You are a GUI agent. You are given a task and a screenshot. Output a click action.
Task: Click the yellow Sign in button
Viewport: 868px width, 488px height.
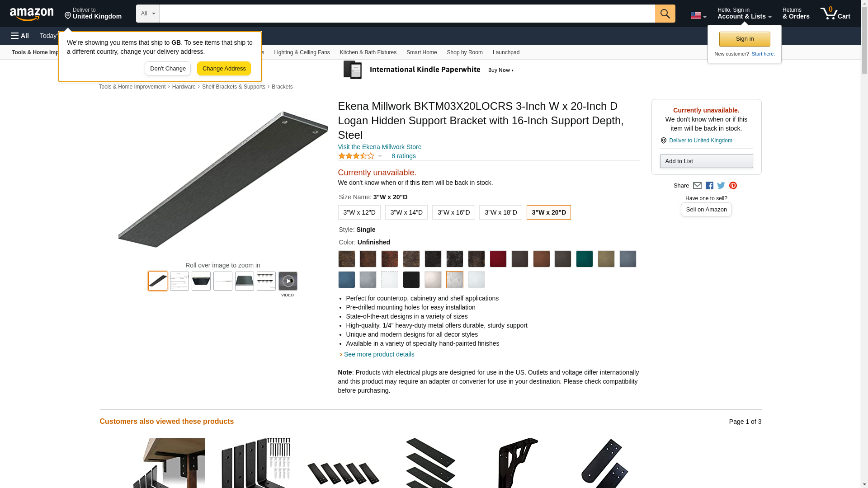(x=745, y=39)
